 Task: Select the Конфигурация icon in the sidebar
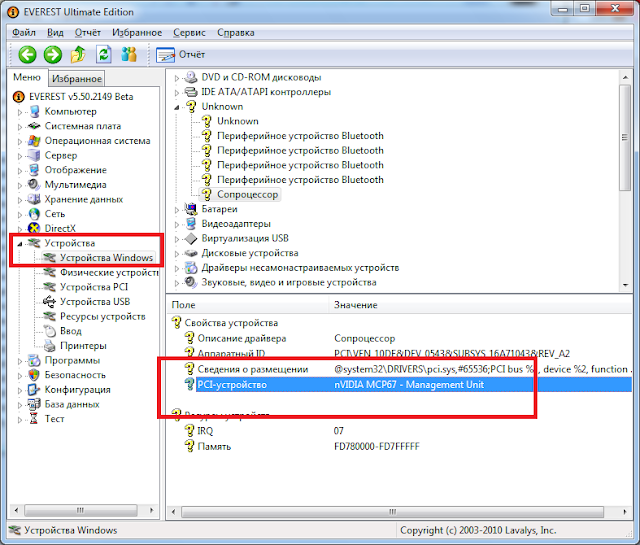click(x=33, y=389)
